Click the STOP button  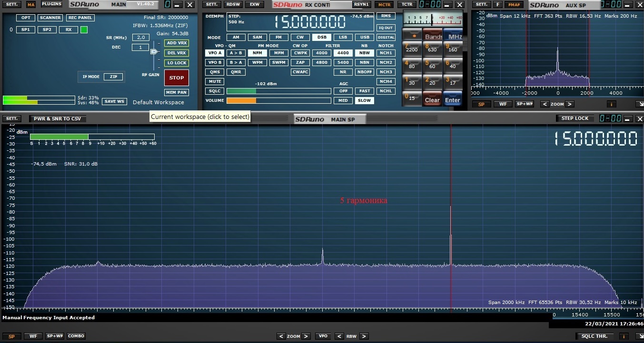click(x=177, y=78)
